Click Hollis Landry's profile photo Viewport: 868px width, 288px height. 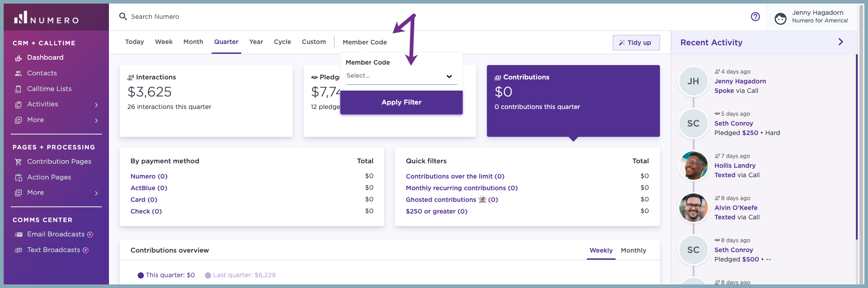[693, 166]
